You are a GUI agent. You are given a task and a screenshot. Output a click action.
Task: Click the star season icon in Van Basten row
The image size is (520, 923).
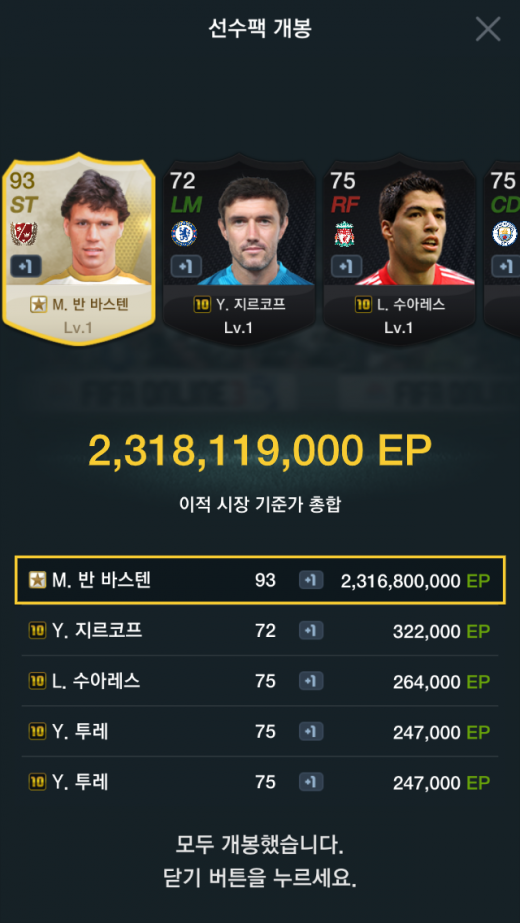click(37, 580)
